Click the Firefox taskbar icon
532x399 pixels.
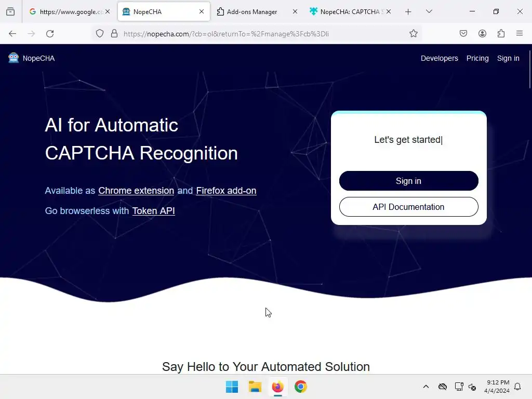pyautogui.click(x=277, y=387)
